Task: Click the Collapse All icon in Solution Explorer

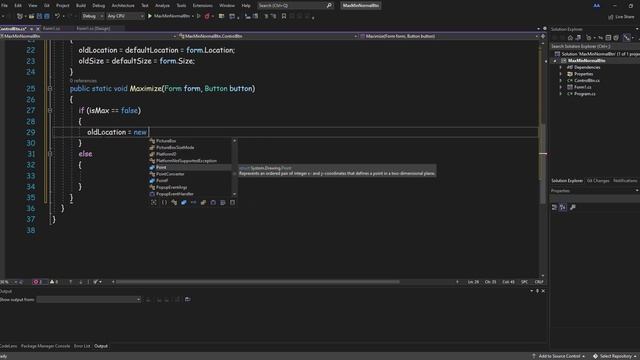Action: (x=608, y=38)
